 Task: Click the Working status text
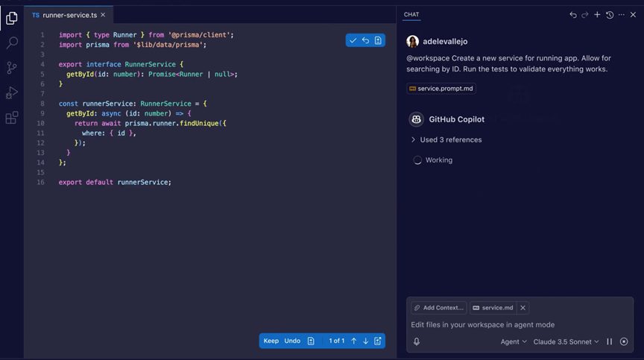[x=438, y=160]
